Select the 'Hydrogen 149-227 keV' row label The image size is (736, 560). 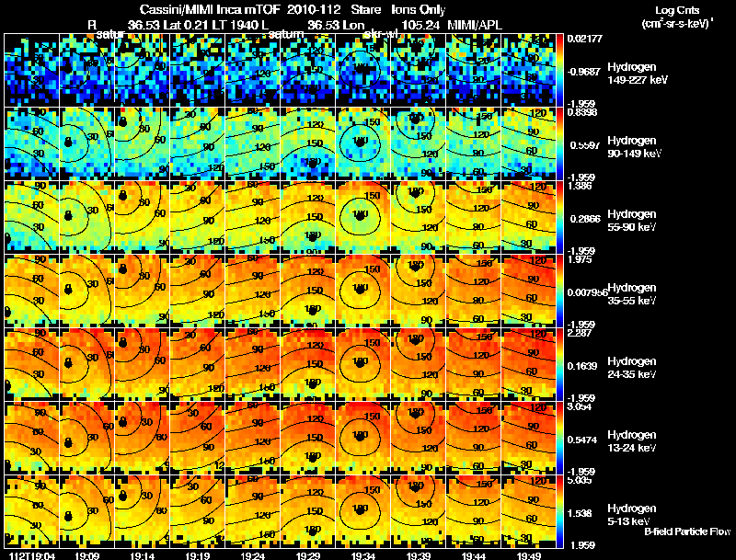(x=637, y=74)
